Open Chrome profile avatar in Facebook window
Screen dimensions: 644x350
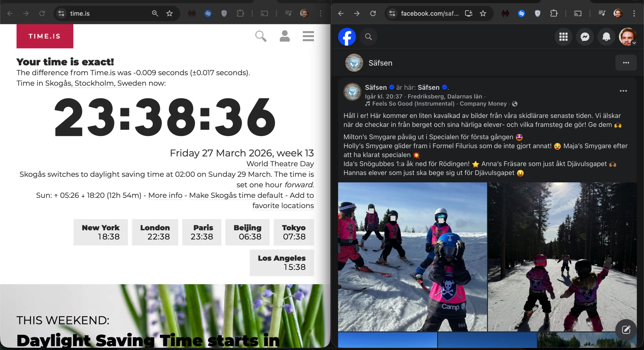(x=618, y=13)
